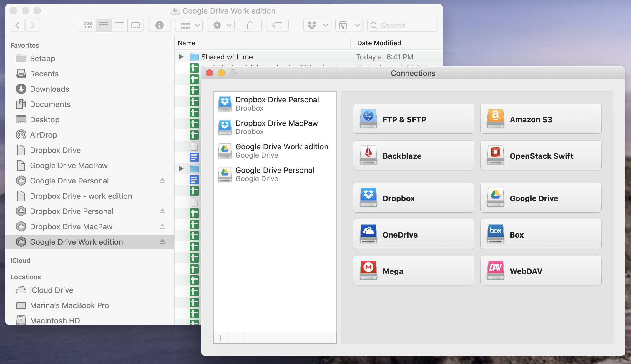This screenshot has height=364, width=631.
Task: Eject Dropbox Drive MacPaw from sidebar
Action: pyautogui.click(x=162, y=226)
